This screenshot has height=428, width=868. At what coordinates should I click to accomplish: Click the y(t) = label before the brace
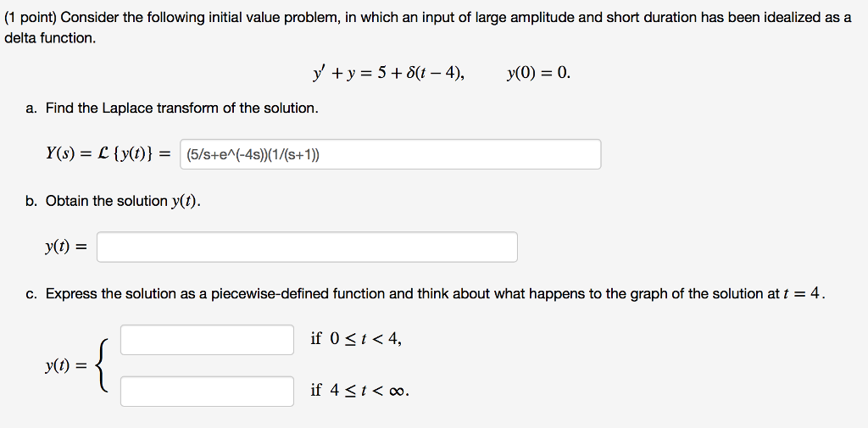pyautogui.click(x=66, y=365)
